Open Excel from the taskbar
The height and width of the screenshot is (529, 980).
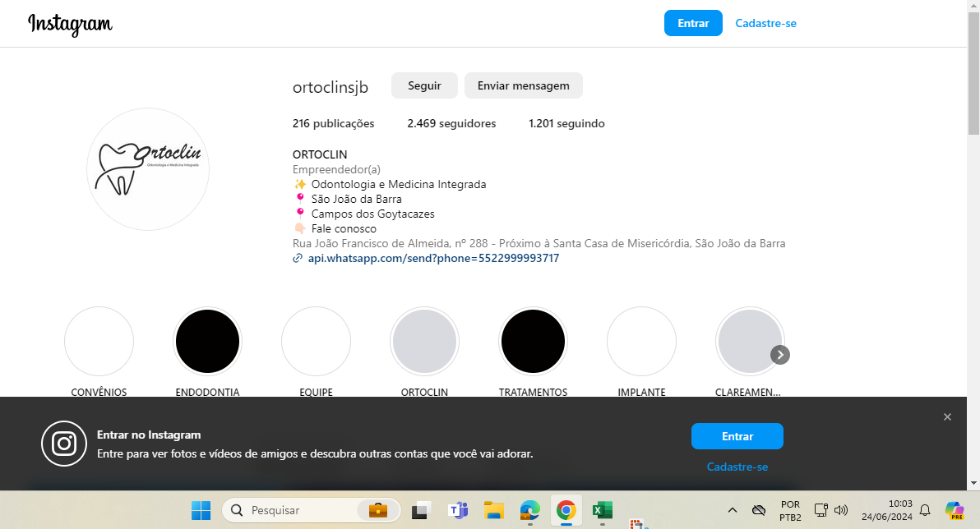pos(603,510)
